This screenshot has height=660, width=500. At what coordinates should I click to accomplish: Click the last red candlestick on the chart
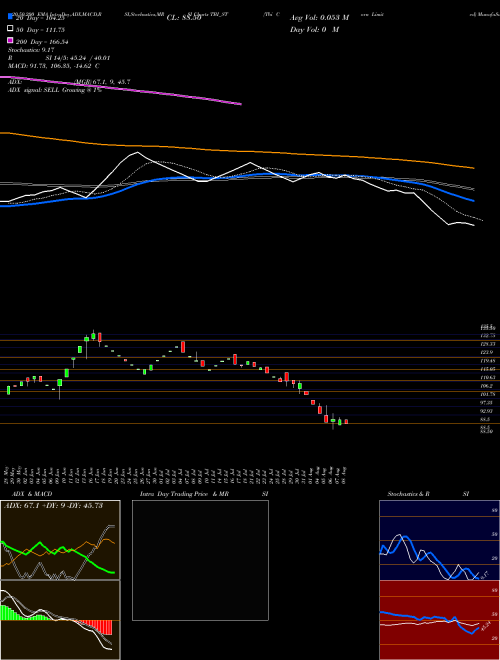pyautogui.click(x=346, y=421)
